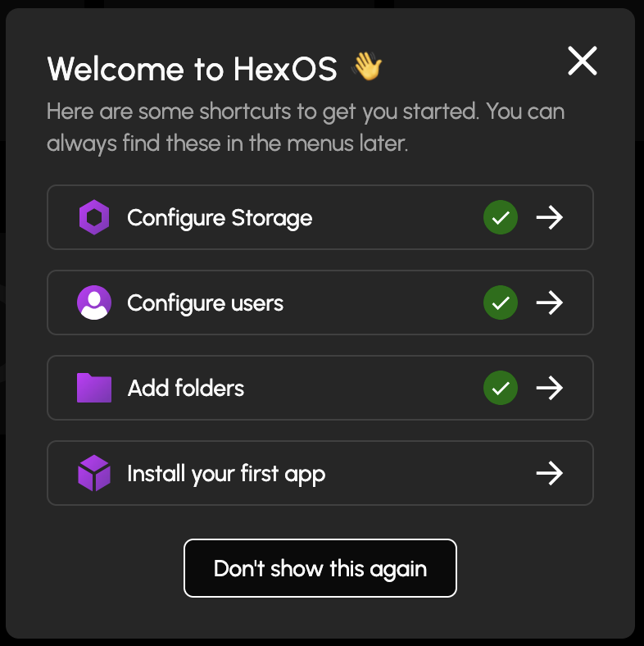The image size is (644, 646).
Task: Click the shortcuts description text
Action: pyautogui.click(x=306, y=127)
